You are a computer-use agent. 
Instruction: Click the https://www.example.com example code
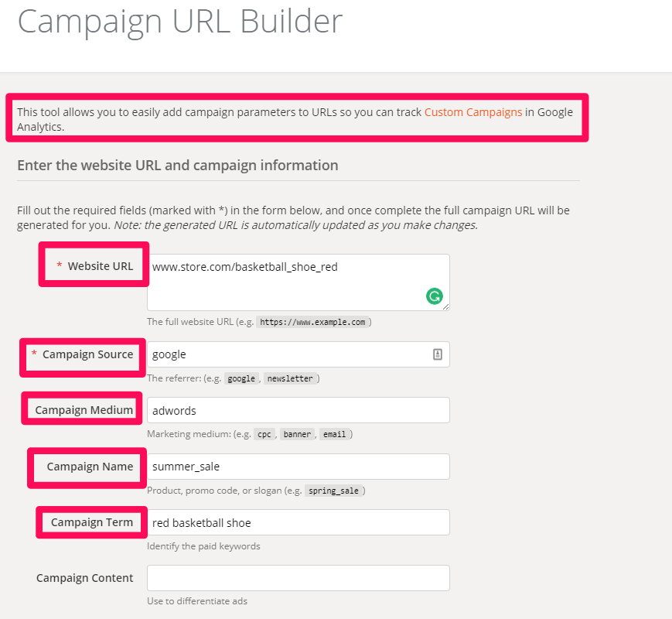[x=312, y=323]
